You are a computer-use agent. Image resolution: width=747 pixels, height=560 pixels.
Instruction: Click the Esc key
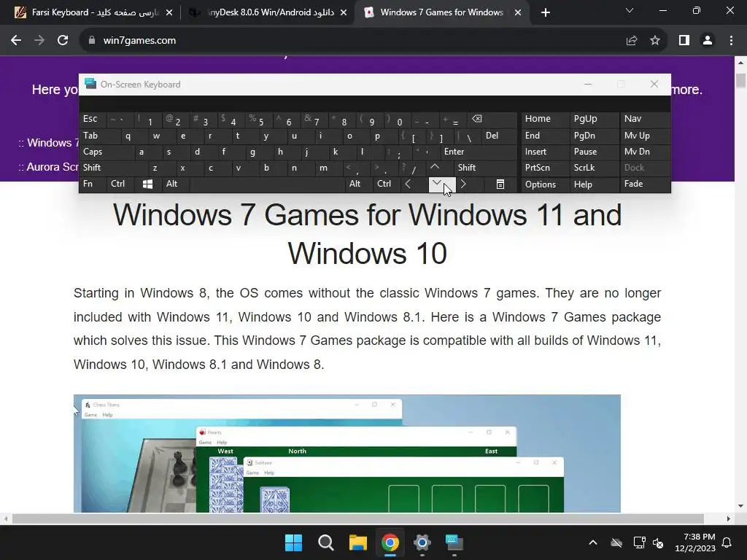pyautogui.click(x=93, y=119)
